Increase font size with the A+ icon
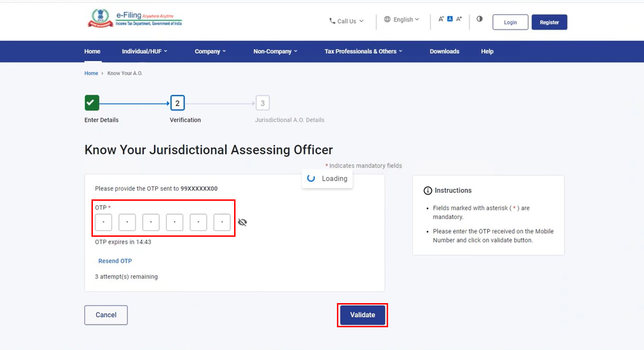Viewport: 644px width, 350px height. 459,19
